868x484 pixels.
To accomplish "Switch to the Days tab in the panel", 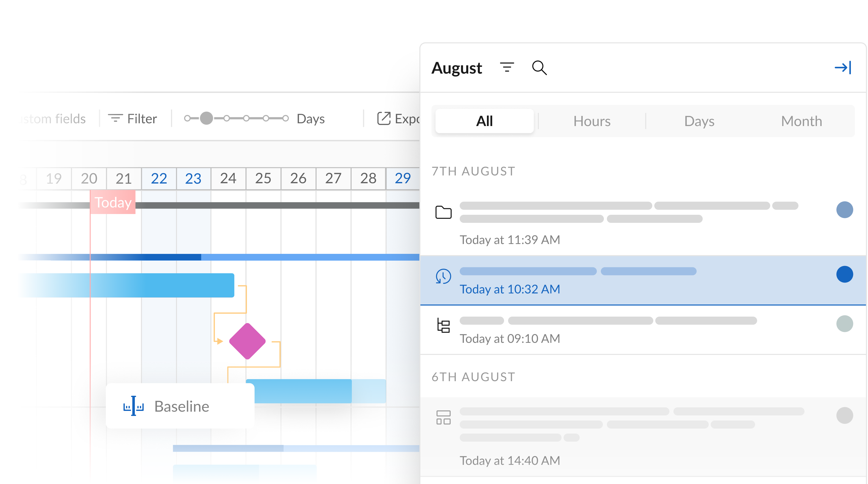I will point(699,121).
